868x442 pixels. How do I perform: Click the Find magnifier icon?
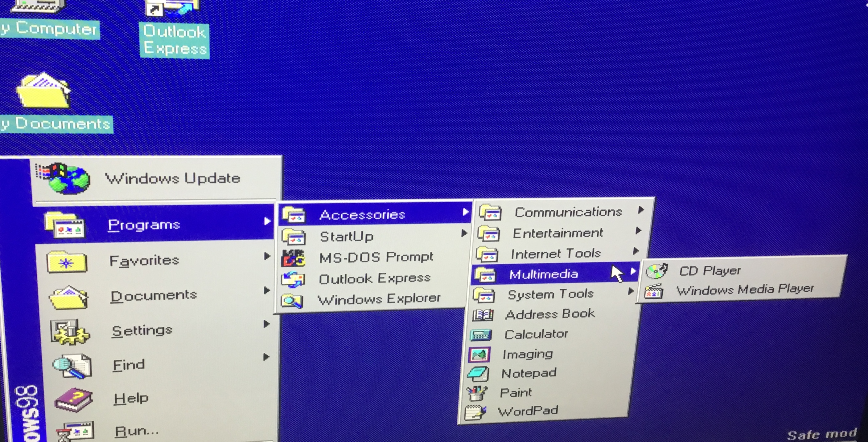click(72, 366)
